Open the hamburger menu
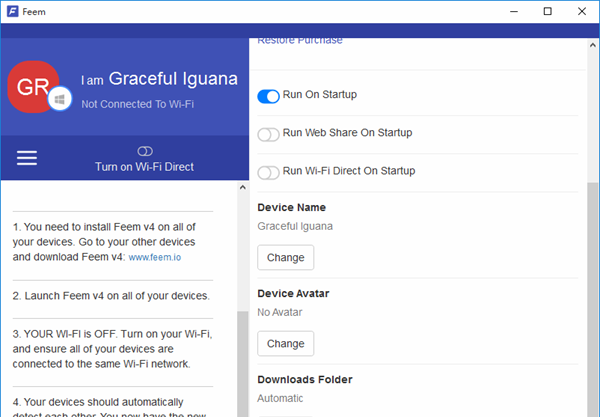 tap(27, 158)
